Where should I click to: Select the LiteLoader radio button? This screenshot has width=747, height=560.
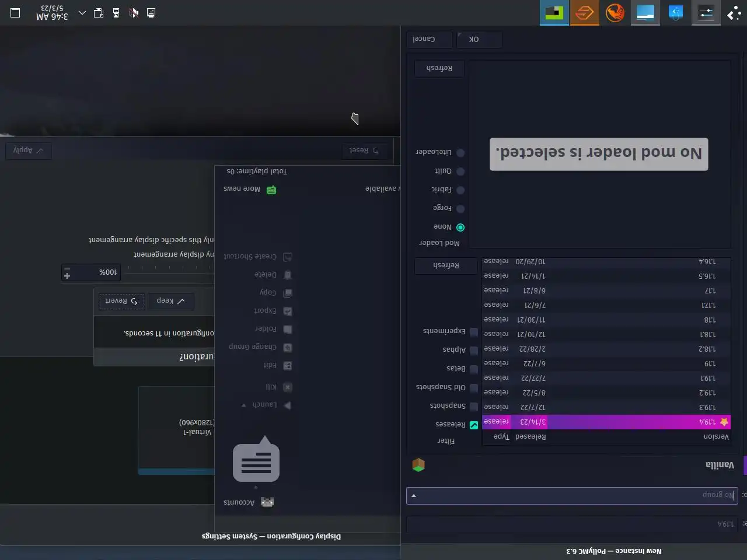pos(460,153)
